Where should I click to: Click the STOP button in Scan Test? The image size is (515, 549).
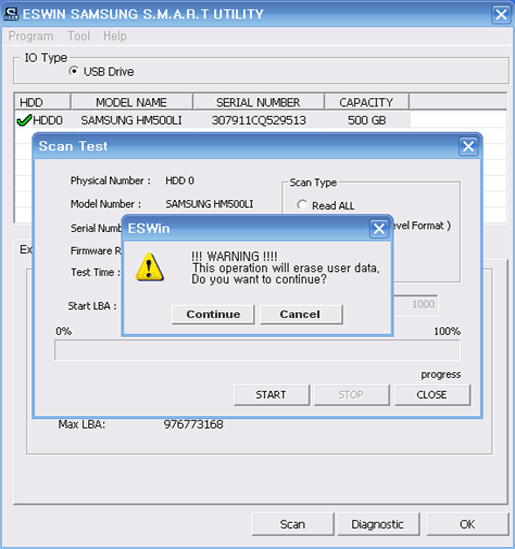pos(352,395)
